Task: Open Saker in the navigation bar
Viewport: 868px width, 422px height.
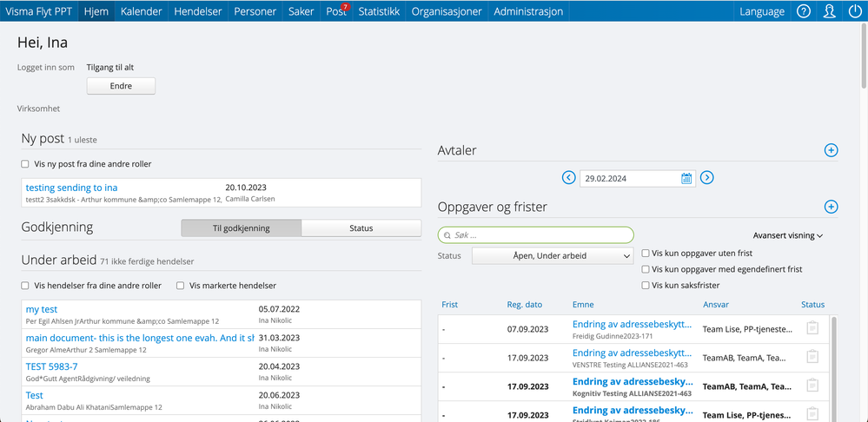Action: 301,11
